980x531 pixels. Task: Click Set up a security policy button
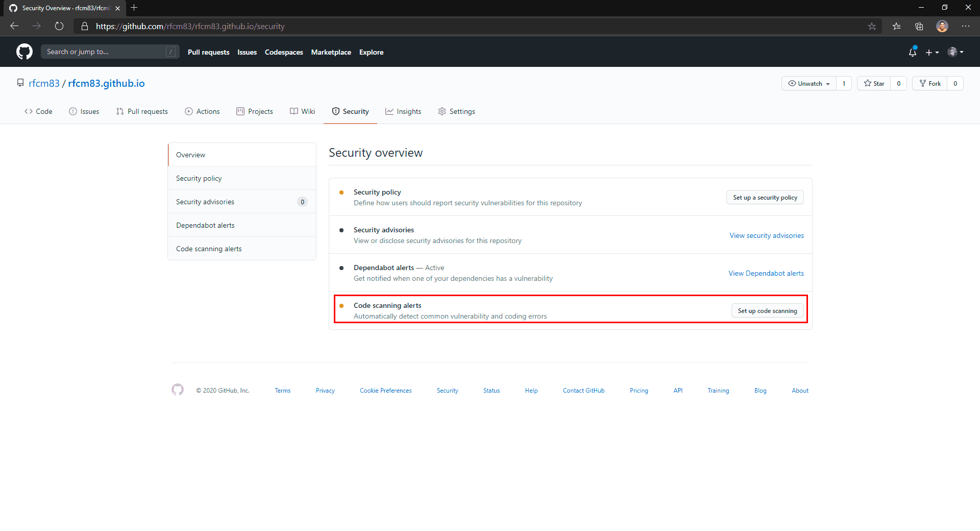coord(765,198)
